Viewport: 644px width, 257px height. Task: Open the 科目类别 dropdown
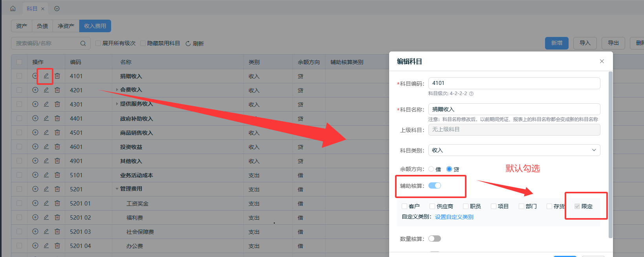point(514,150)
